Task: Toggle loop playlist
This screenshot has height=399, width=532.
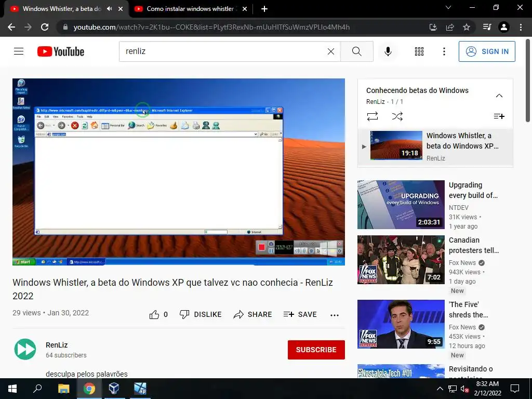Action: click(373, 116)
